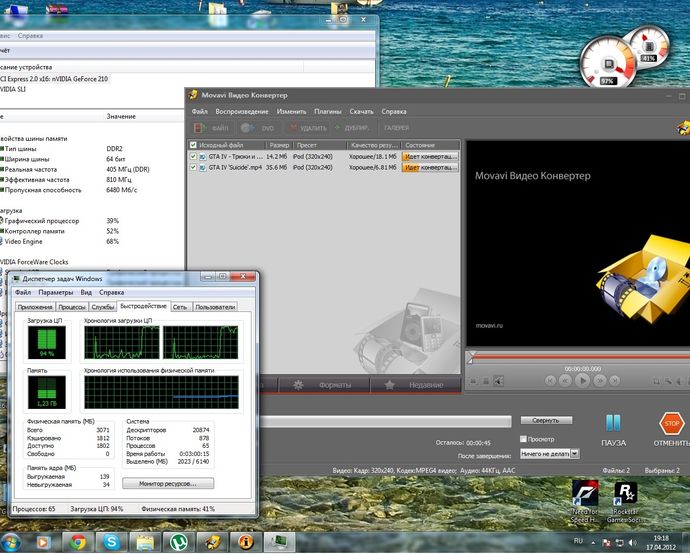Open Chrome from the taskbar
The image size is (690, 554).
(x=79, y=542)
